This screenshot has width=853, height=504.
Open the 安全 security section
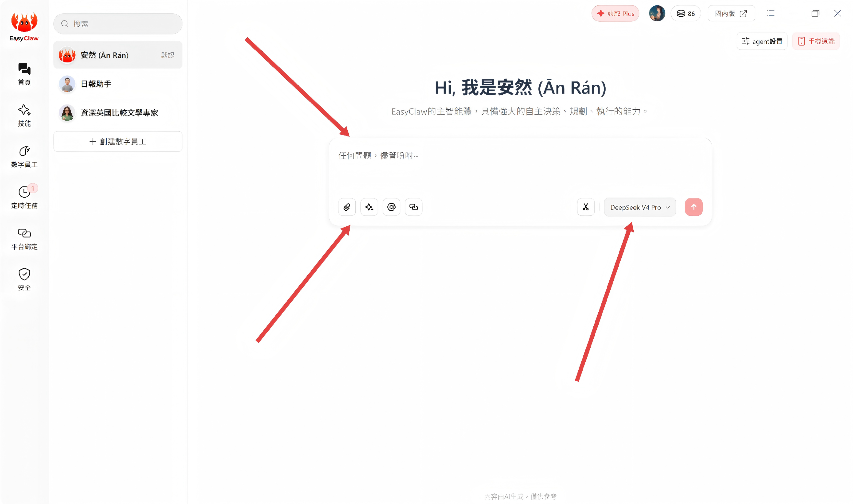(24, 280)
